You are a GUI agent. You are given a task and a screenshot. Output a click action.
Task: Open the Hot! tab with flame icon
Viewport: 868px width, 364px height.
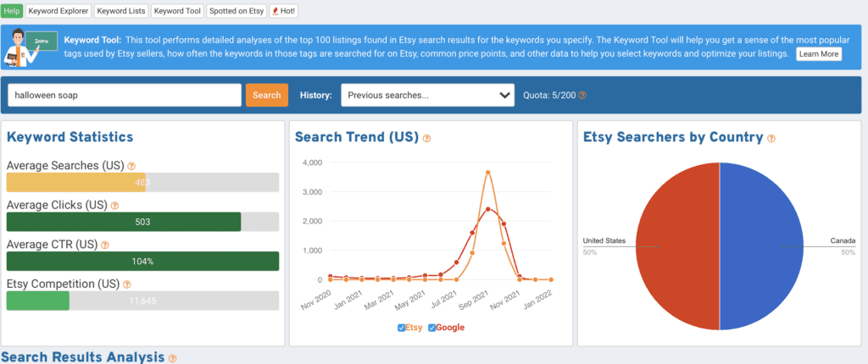pyautogui.click(x=283, y=11)
